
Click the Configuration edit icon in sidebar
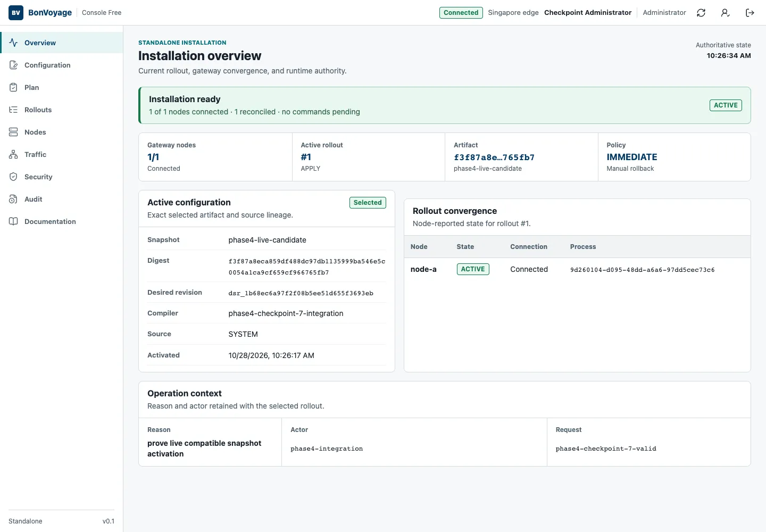click(x=13, y=65)
